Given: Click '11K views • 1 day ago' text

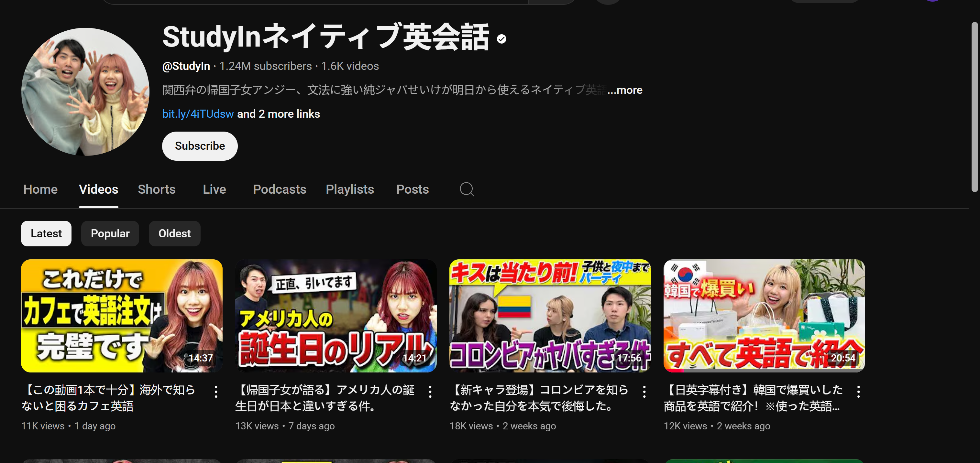Looking at the screenshot, I should pos(69,426).
